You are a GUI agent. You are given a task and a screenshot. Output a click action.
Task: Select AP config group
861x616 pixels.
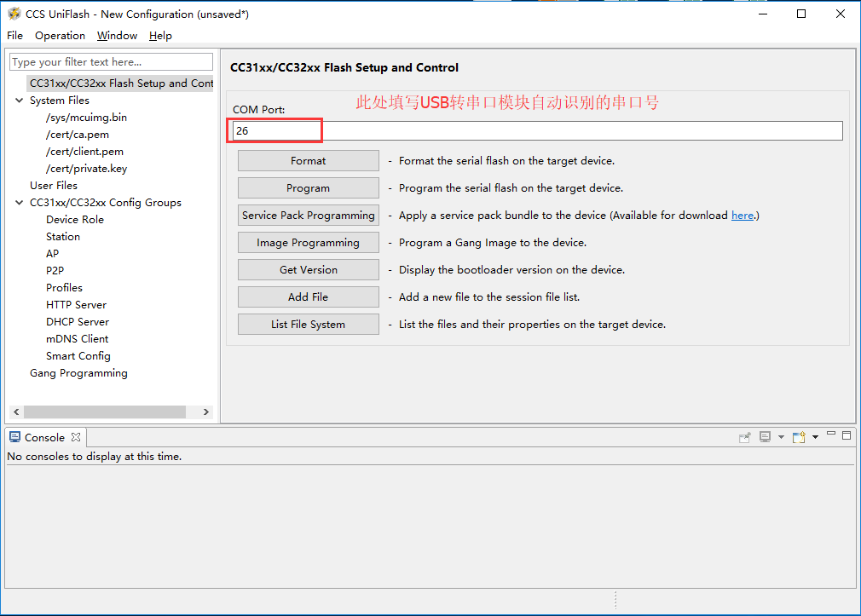click(x=52, y=254)
